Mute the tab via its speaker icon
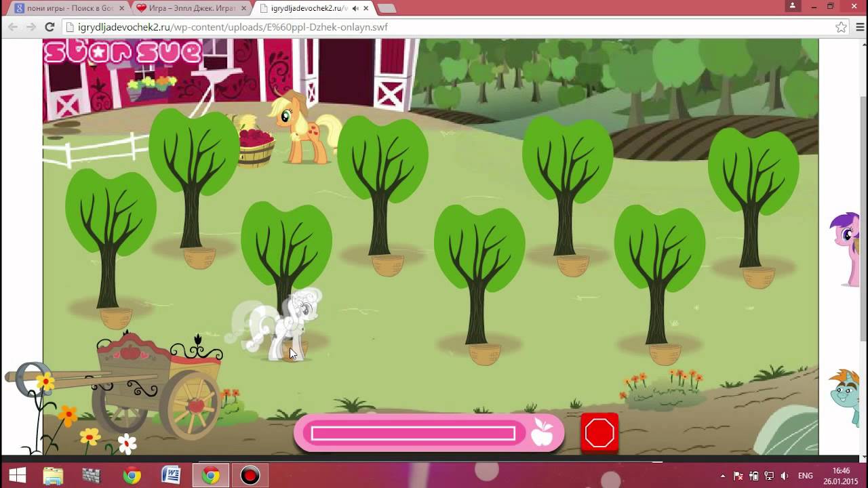This screenshot has height=488, width=868. pyautogui.click(x=355, y=8)
